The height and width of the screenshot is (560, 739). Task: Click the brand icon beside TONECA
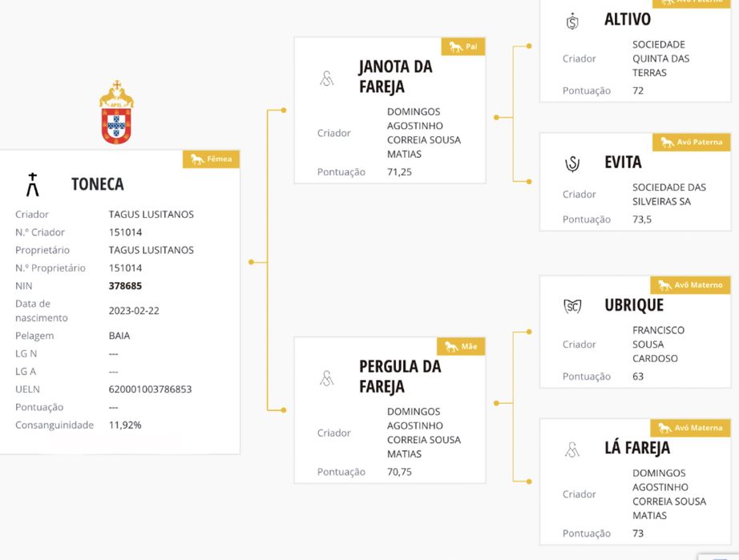[x=33, y=184]
